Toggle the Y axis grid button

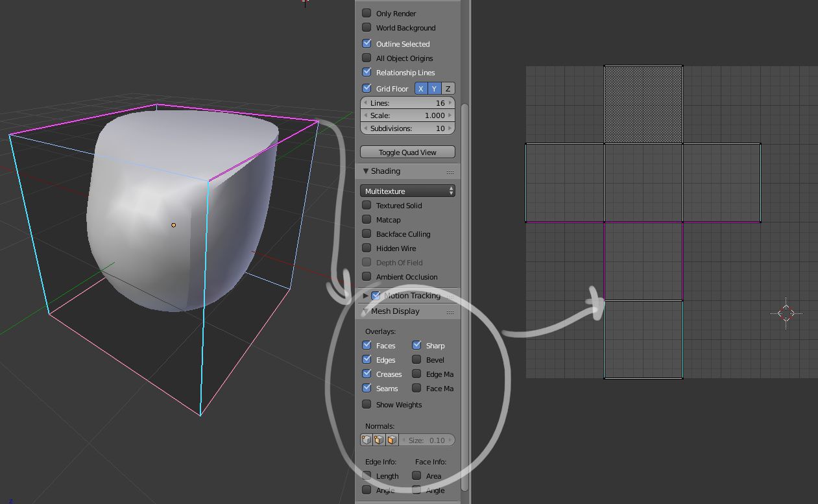[x=434, y=88]
